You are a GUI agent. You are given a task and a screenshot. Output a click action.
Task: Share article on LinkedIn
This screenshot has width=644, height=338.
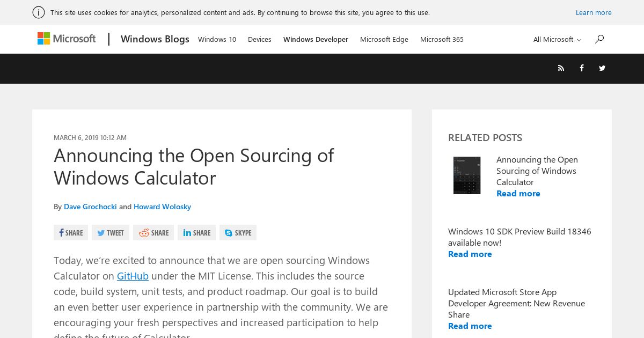click(x=196, y=233)
